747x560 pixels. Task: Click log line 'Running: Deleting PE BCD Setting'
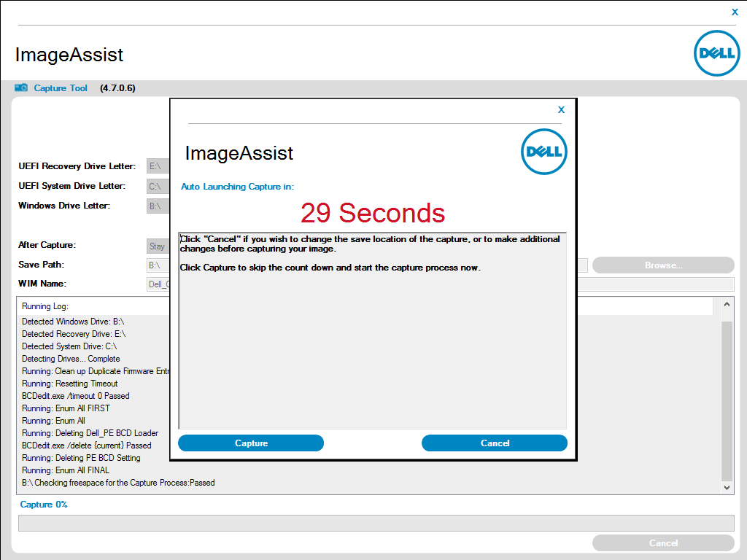click(81, 458)
